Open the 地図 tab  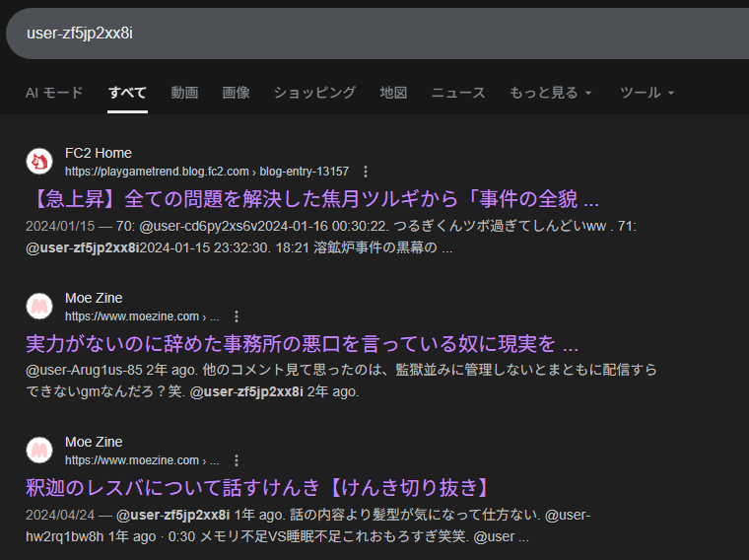[393, 93]
